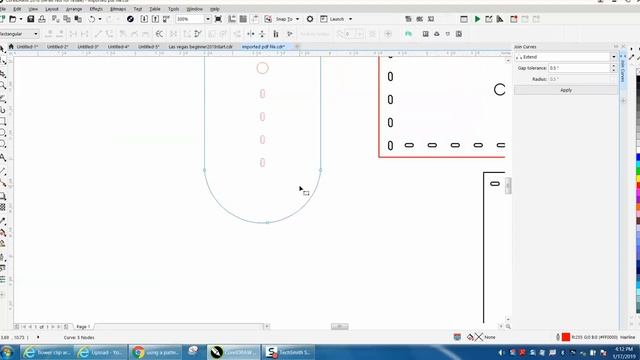Image resolution: width=640 pixels, height=360 pixels.
Task: Click the Gap tolerance spinner arrows
Action: tap(613, 68)
